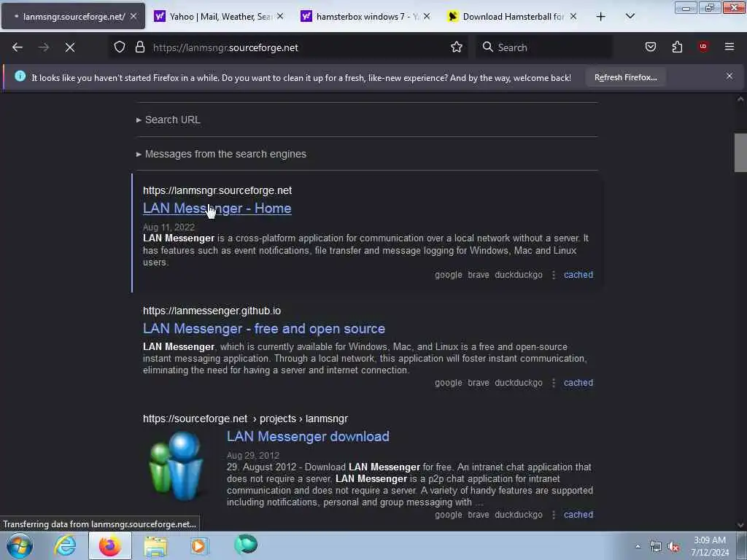Open engine options for first result
This screenshot has height=560, width=747.
click(553, 275)
